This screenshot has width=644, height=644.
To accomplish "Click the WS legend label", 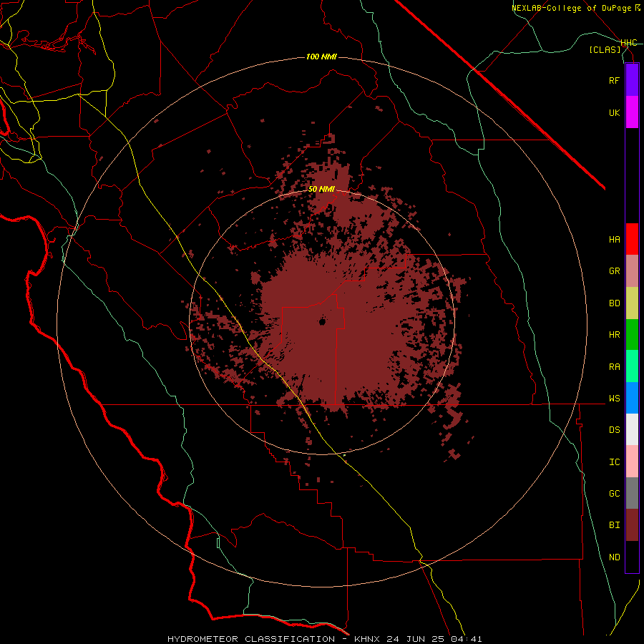I will click(x=614, y=399).
